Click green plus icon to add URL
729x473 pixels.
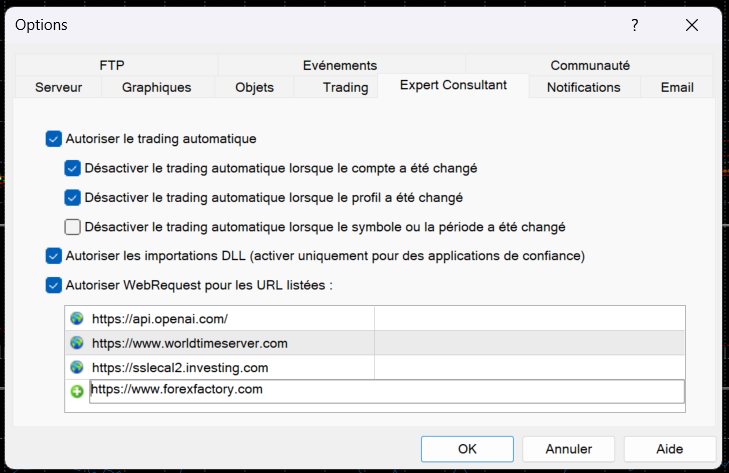click(77, 392)
